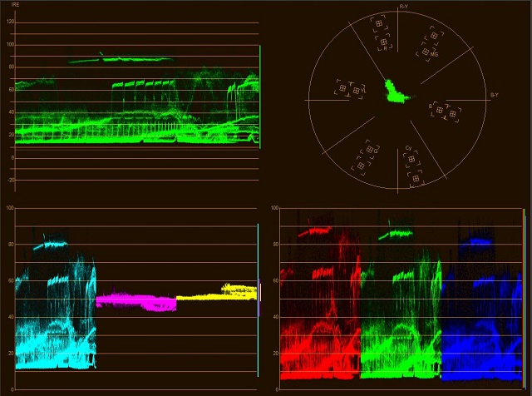Click the R-Y axis label on vectorscope
This screenshot has width=532, height=396.
[403, 7]
